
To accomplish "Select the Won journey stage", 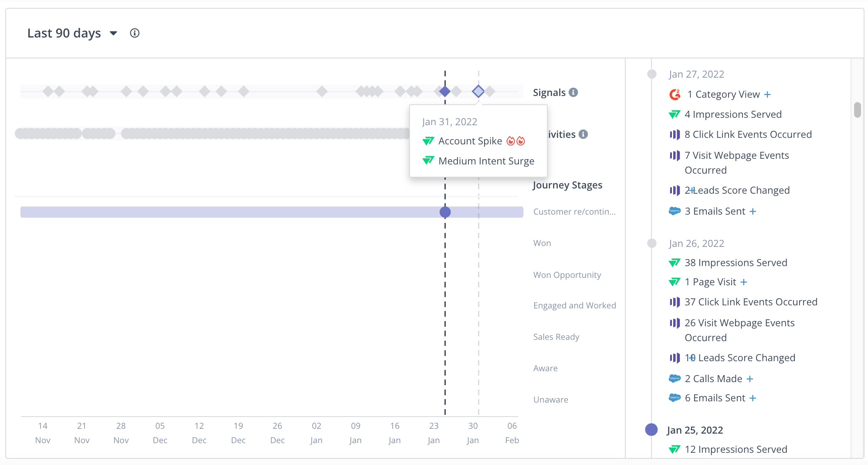I will pyautogui.click(x=542, y=243).
